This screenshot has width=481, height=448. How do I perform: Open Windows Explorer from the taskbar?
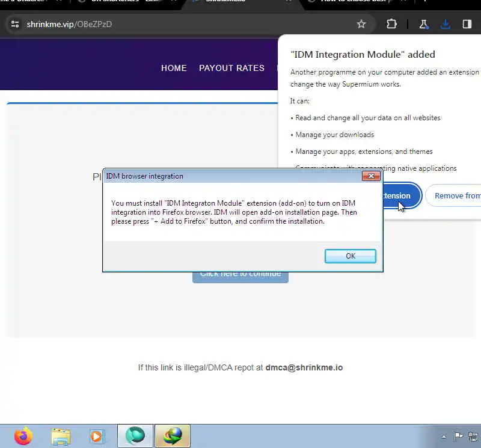61,437
